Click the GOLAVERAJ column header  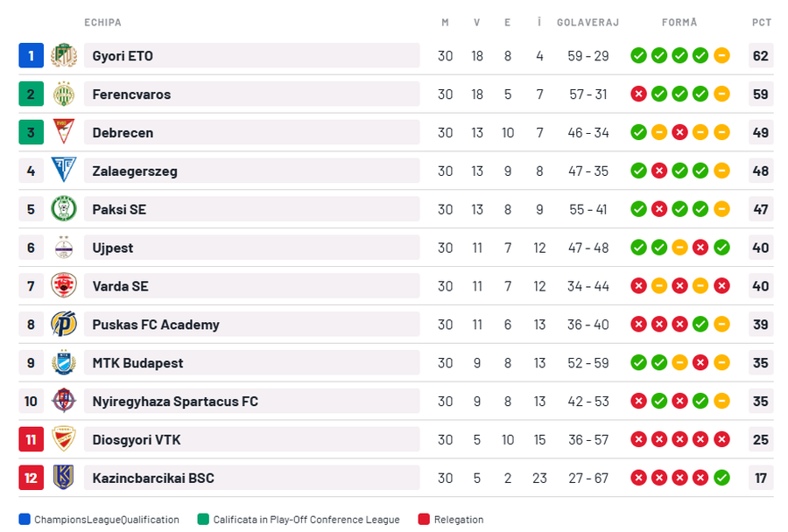coord(587,22)
